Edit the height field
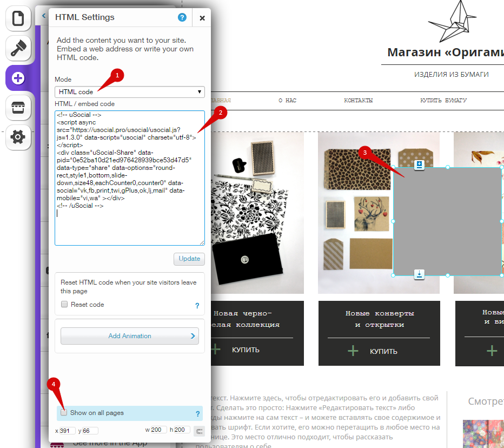Screen dimensions: 504x448 coord(182,430)
